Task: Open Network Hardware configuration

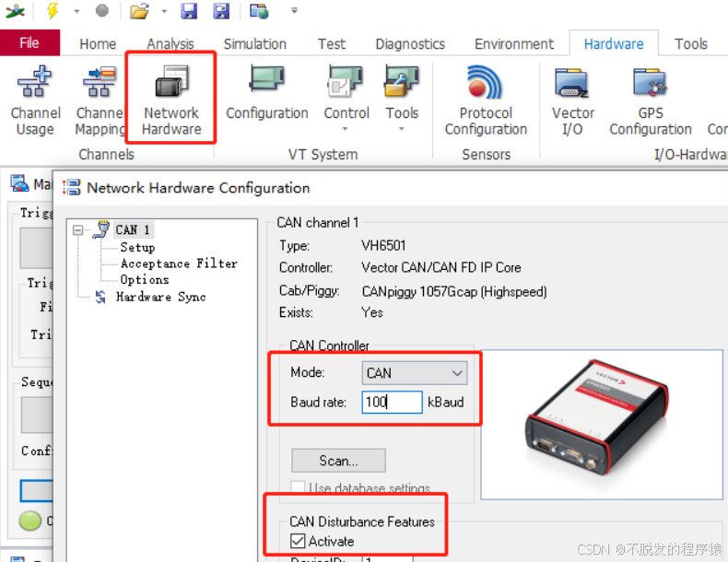Action: [x=171, y=100]
